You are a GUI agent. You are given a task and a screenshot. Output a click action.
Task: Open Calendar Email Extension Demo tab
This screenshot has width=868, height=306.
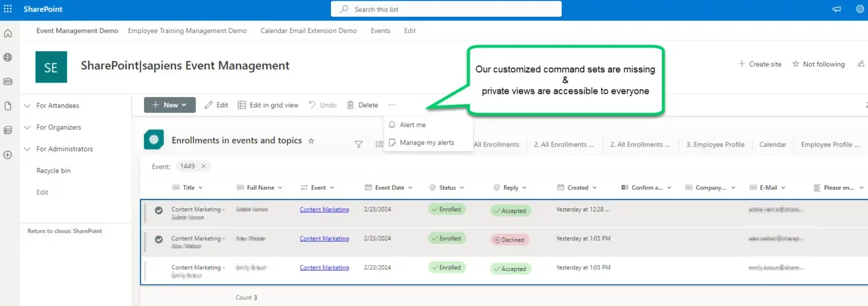(x=309, y=31)
